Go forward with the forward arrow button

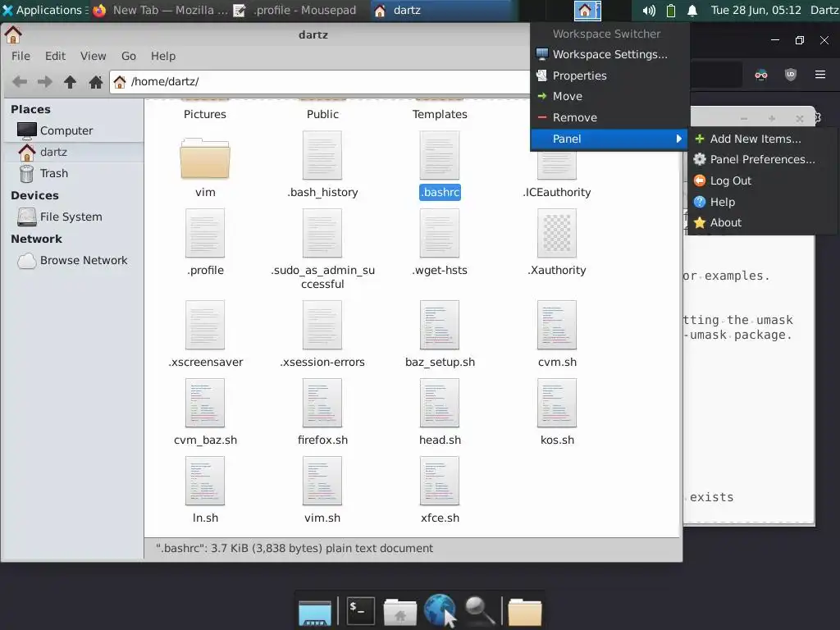(45, 81)
